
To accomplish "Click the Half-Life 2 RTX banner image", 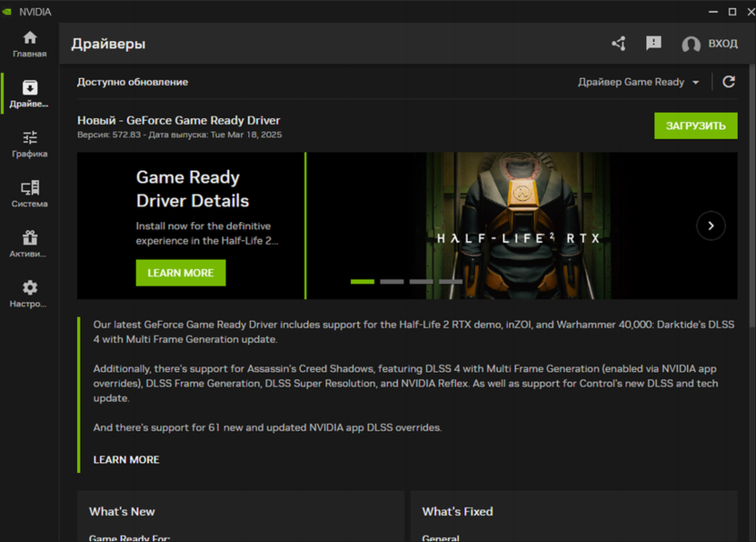I will click(x=518, y=226).
